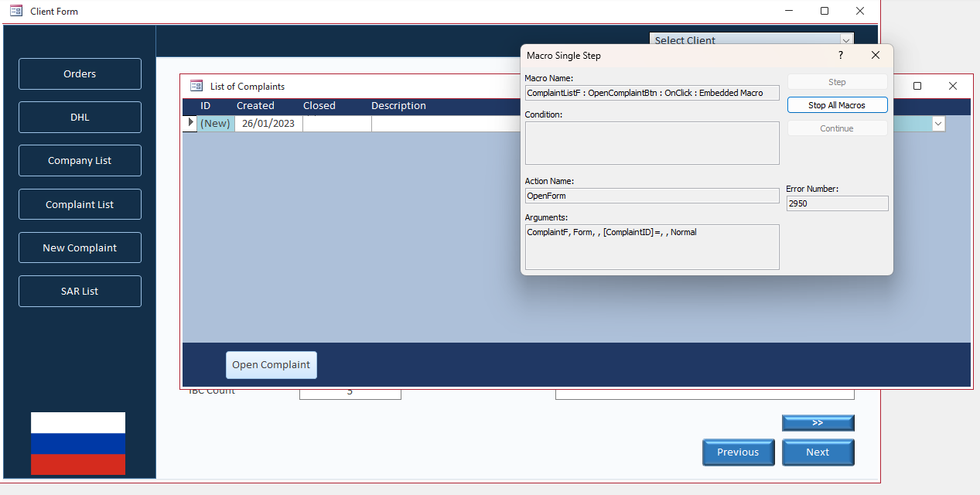
Task: Click the help question mark in macro dialog
Action: click(841, 56)
